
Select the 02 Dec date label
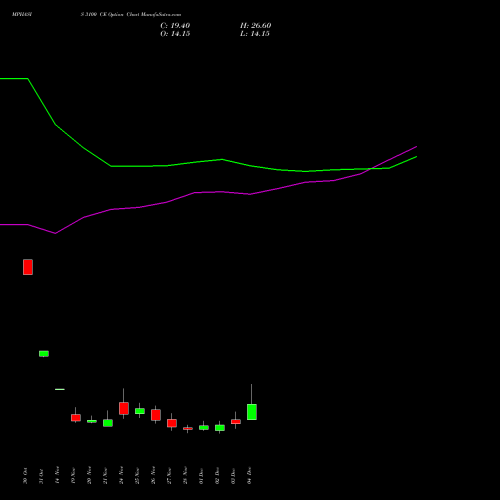pyautogui.click(x=217, y=476)
